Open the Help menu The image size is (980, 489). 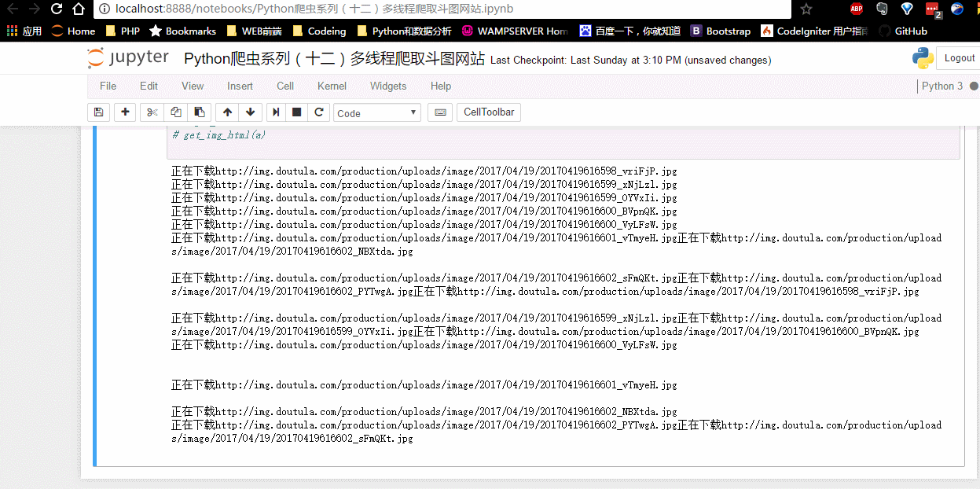point(441,86)
